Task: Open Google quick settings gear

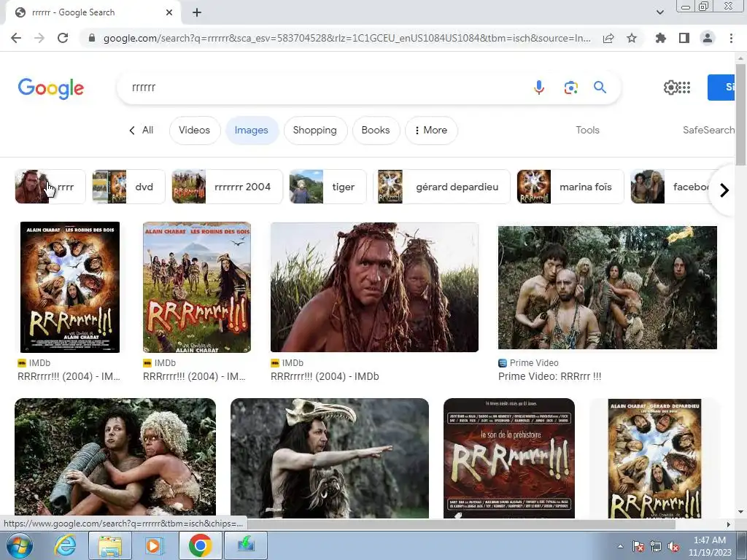Action: click(x=670, y=87)
